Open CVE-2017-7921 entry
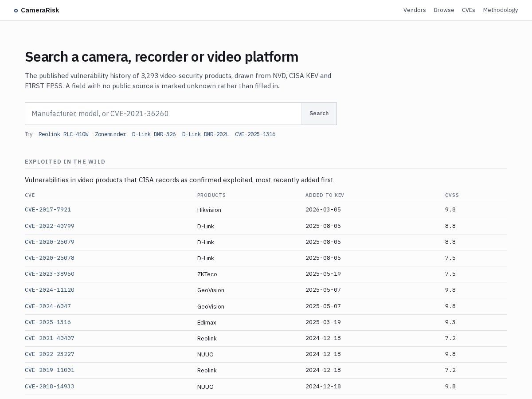Screen dimensions: 532x399 [48, 210]
